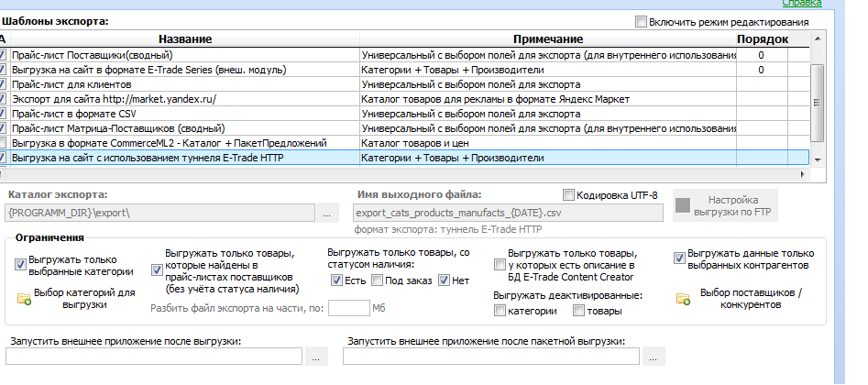Screen dimensions: 868x385
Task: Select 'Прайс-лист Поставщики(сводный)' template row
Action: click(404, 55)
